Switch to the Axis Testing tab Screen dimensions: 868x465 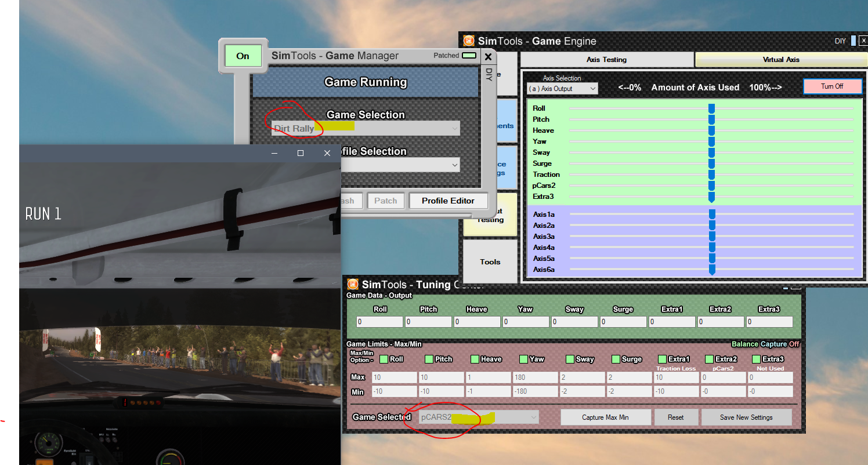click(607, 60)
